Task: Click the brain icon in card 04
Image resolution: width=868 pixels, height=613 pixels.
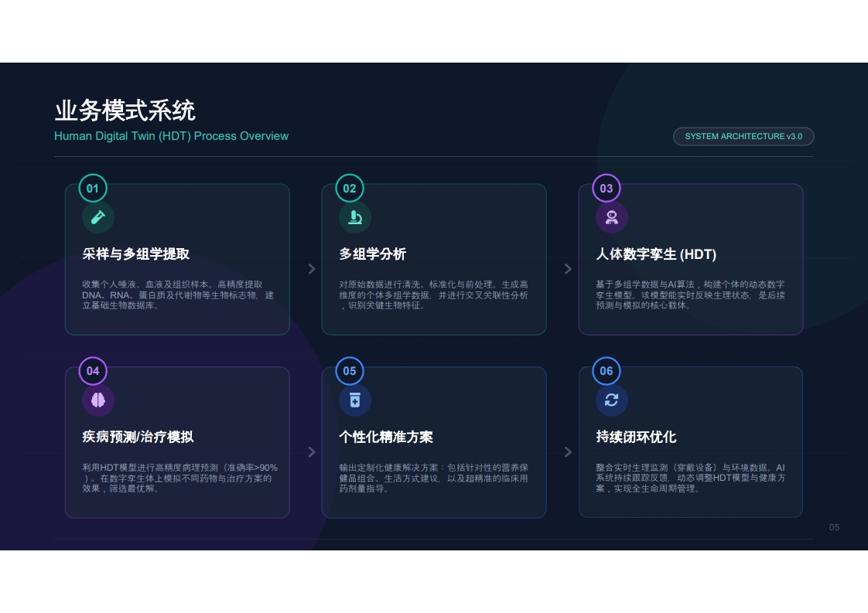Action: tap(98, 400)
